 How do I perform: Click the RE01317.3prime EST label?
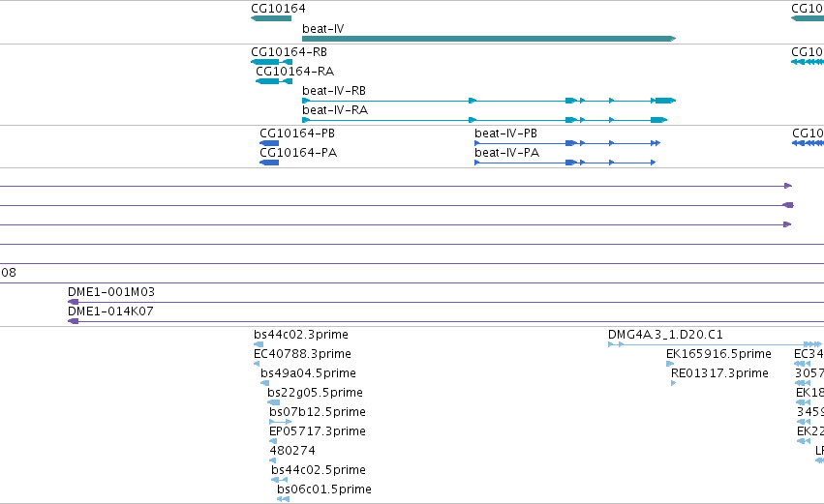[720, 373]
